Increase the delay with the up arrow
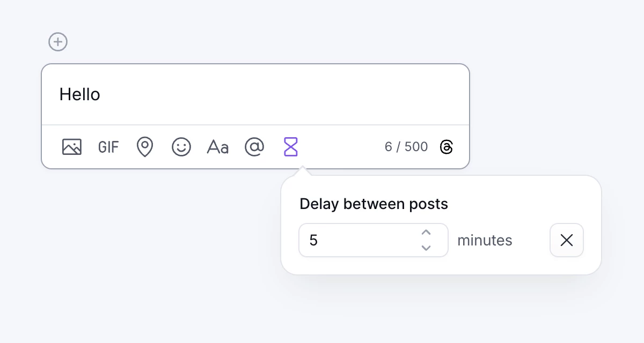The width and height of the screenshot is (644, 343). [x=426, y=233]
